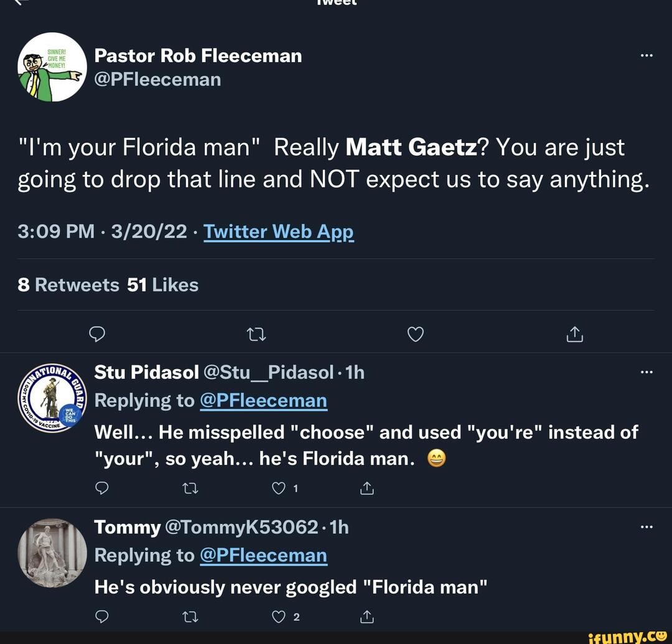The image size is (672, 644).
Task: Like Stu Pidasol's reply
Action: click(278, 488)
